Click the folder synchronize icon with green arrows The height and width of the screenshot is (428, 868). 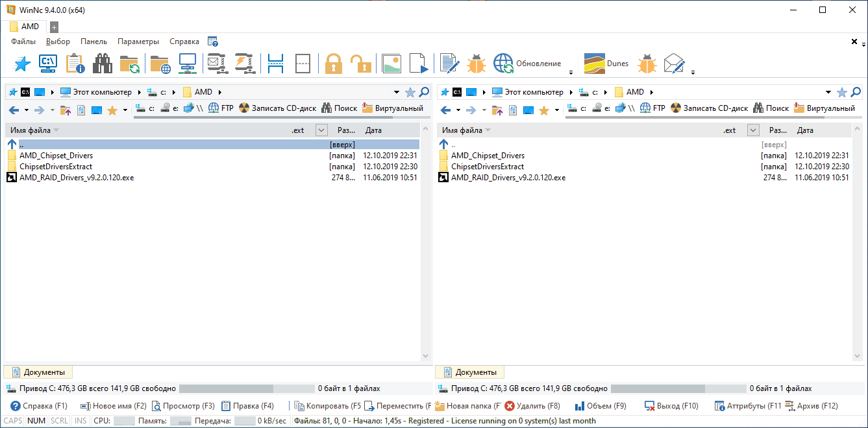(x=129, y=64)
